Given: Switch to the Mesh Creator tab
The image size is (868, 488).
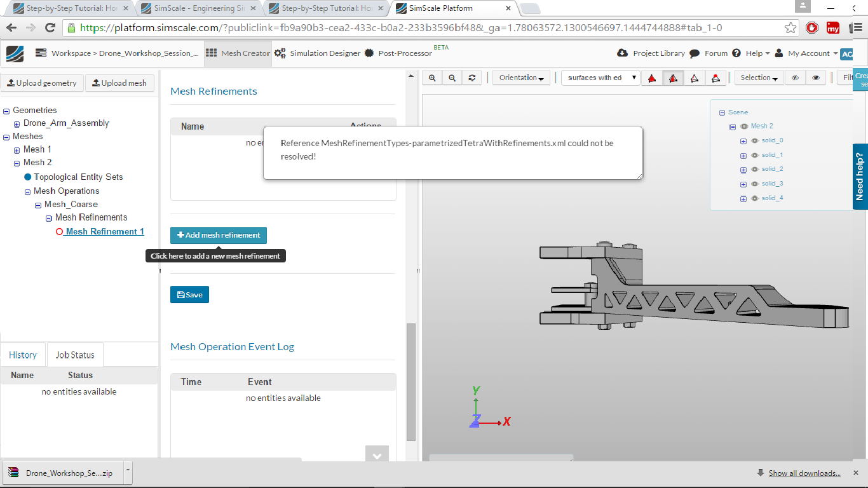Looking at the screenshot, I should [238, 53].
